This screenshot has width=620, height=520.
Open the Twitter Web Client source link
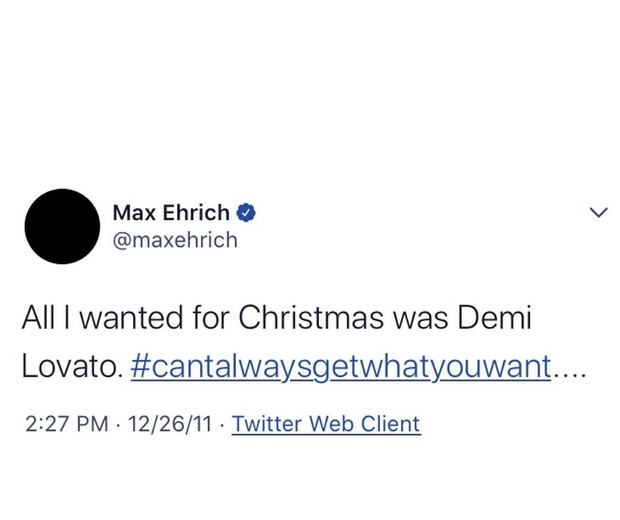tap(326, 423)
